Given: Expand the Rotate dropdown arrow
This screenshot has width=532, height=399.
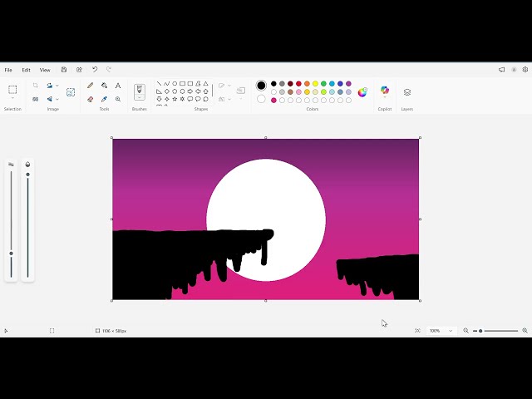Looking at the screenshot, I should [57, 86].
